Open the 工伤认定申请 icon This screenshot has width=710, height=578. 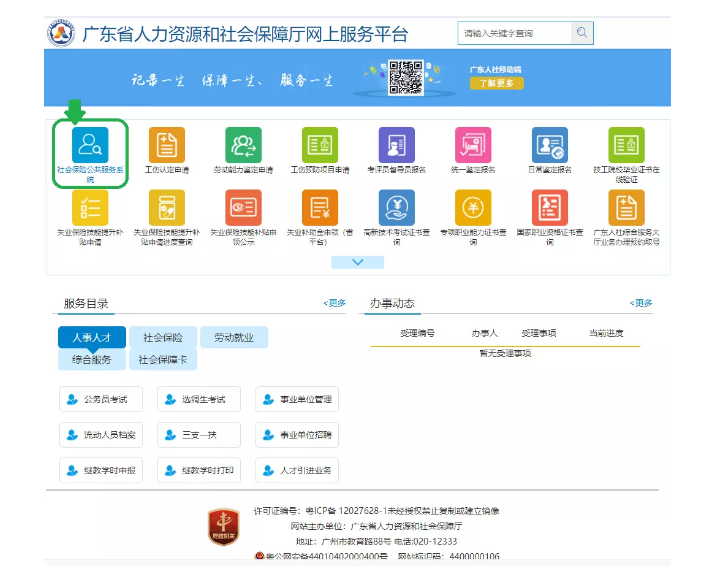[167, 145]
